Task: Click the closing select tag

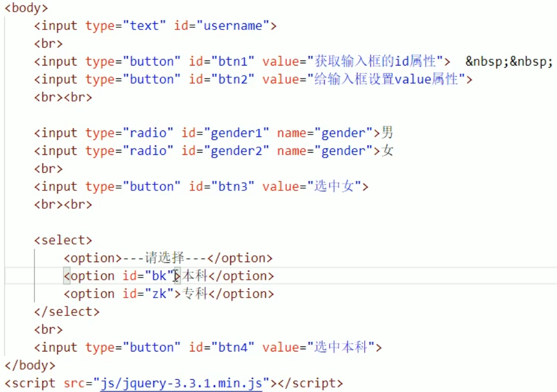Action: click(x=67, y=311)
